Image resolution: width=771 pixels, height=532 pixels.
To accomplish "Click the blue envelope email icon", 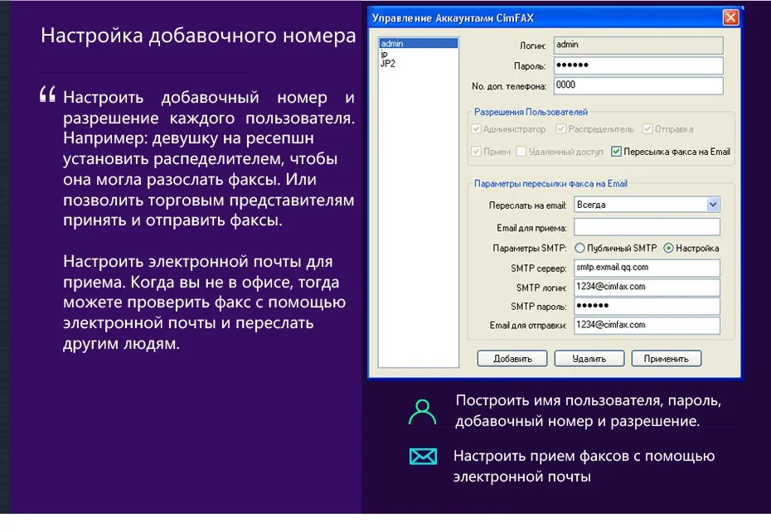I will point(423,457).
